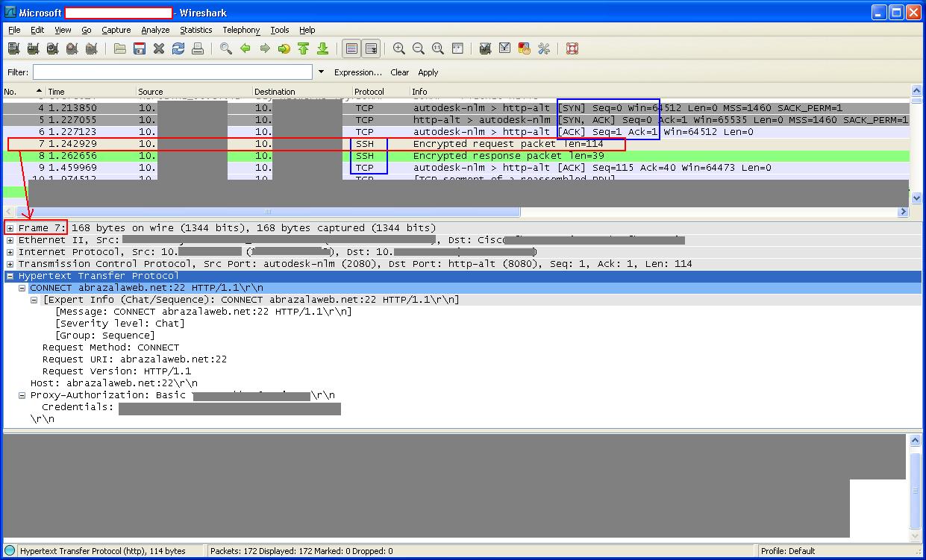Open the Statistics menu

tap(195, 30)
